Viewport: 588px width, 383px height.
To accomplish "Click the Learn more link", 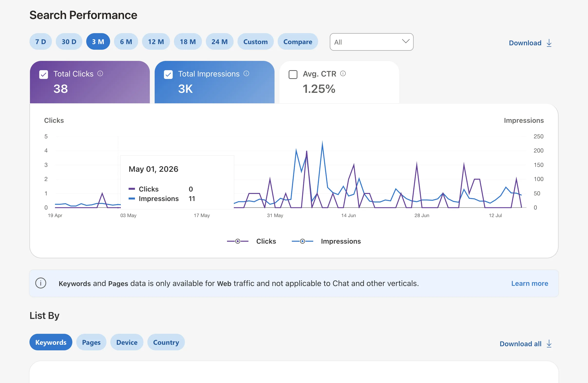I will 530,283.
